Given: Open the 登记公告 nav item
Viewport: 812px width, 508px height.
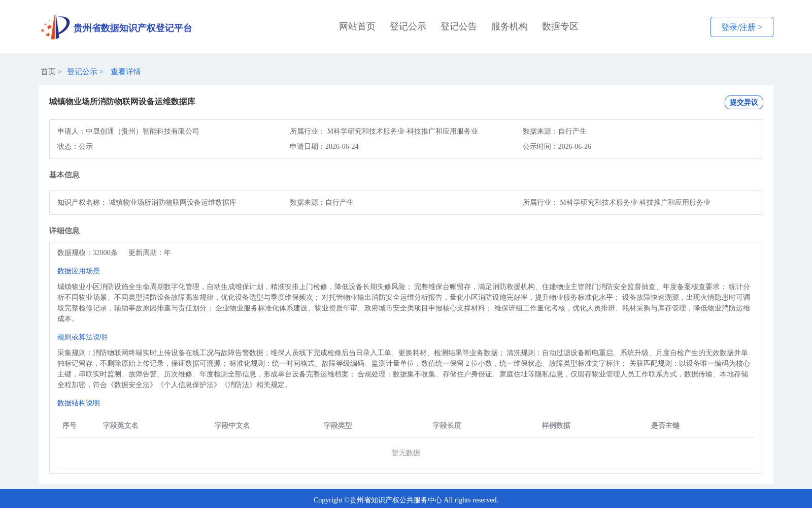Looking at the screenshot, I should coord(459,26).
